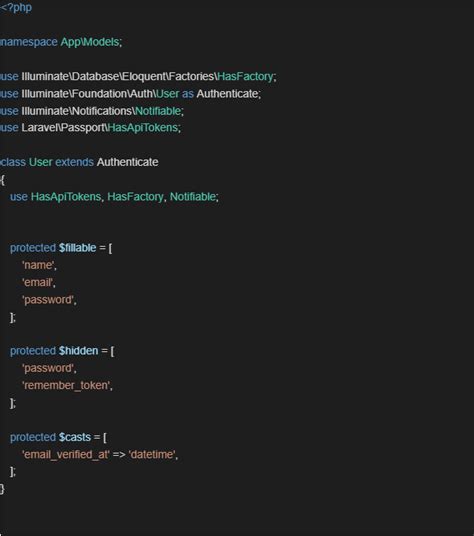The height and width of the screenshot is (536, 474).
Task: Click 'namespace' keyword
Action: (x=29, y=42)
